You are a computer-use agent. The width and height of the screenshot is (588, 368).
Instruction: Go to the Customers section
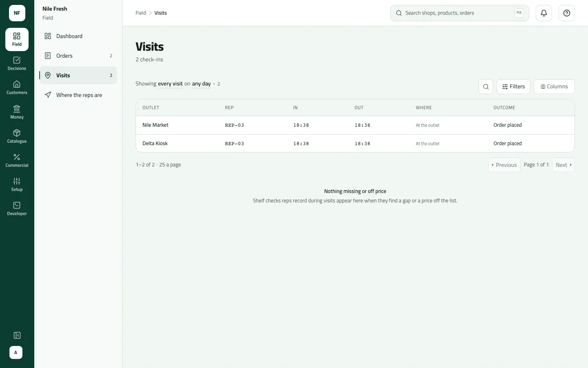tap(17, 88)
